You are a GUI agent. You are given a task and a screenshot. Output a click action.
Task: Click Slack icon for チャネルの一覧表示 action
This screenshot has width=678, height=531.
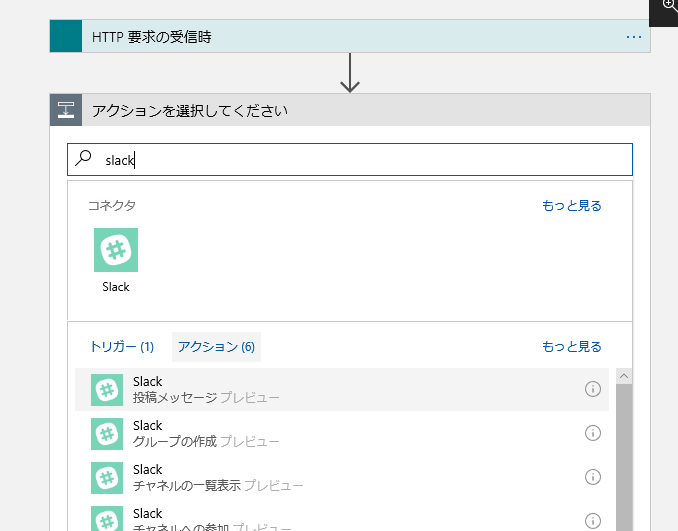pos(107,478)
